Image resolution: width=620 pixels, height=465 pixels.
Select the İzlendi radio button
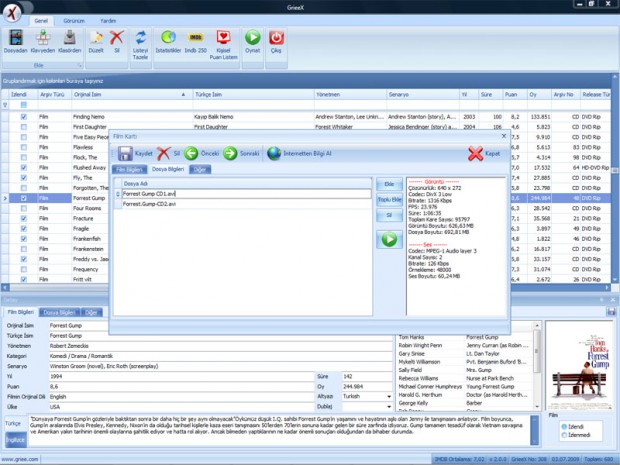[x=564, y=427]
